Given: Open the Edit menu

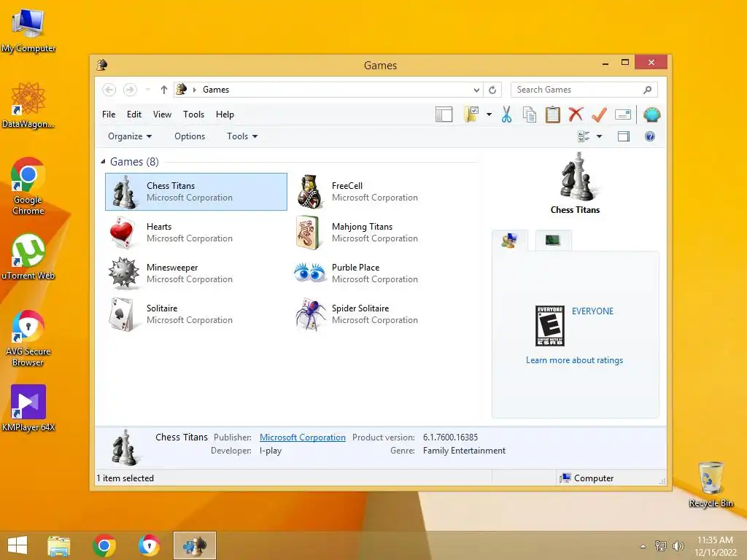Looking at the screenshot, I should point(134,114).
